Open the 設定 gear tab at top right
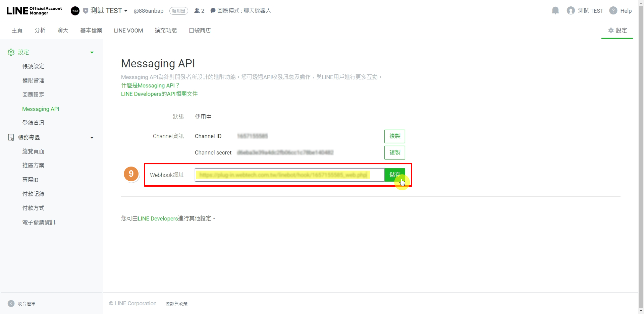 click(617, 30)
